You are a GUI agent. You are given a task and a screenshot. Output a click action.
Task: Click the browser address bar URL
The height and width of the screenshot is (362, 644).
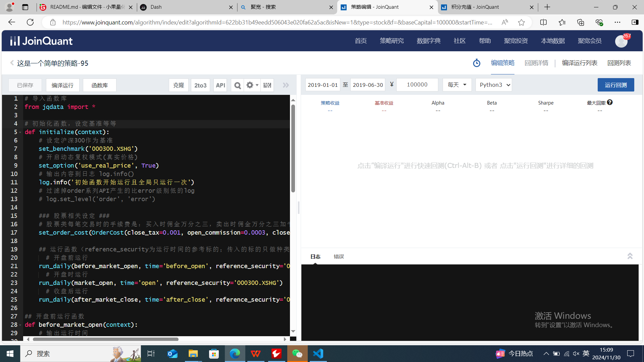[277, 22]
